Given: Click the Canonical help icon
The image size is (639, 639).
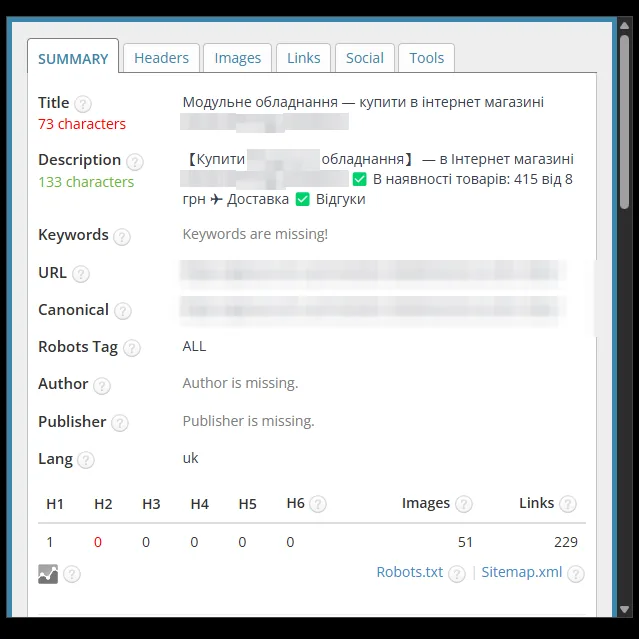Looking at the screenshot, I should [123, 311].
